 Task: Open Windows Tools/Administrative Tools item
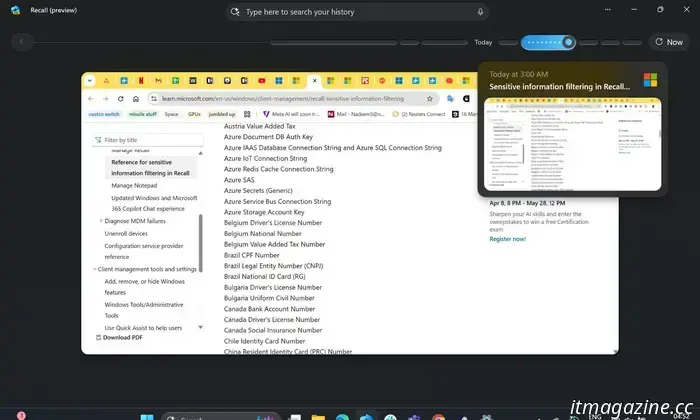click(x=144, y=310)
